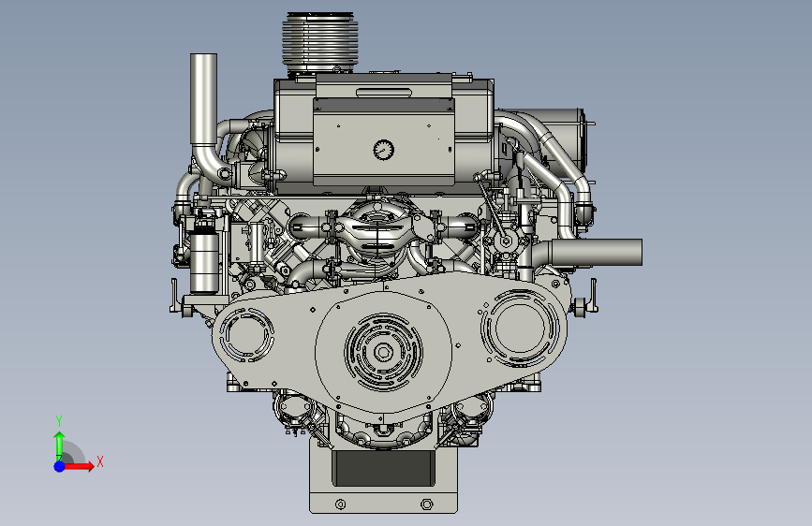This screenshot has width=812, height=526.
Task: Select the right bolt on the base plate
Action: point(427,504)
